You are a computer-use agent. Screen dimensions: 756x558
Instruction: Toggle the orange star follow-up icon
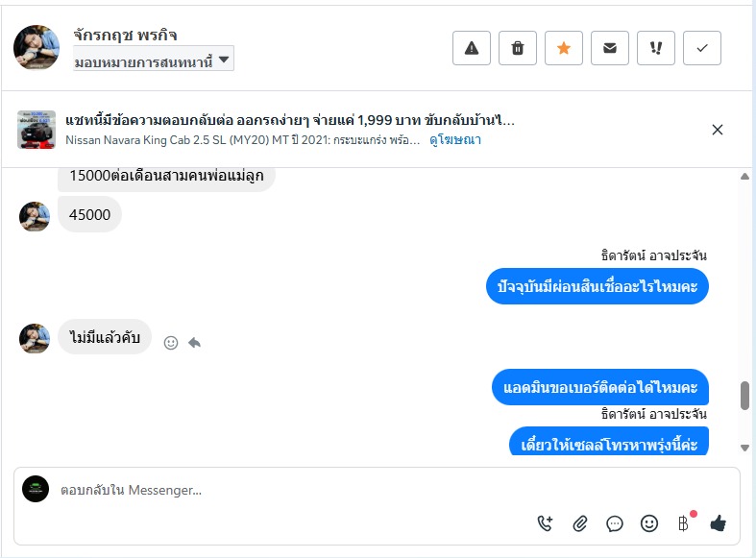(x=564, y=48)
